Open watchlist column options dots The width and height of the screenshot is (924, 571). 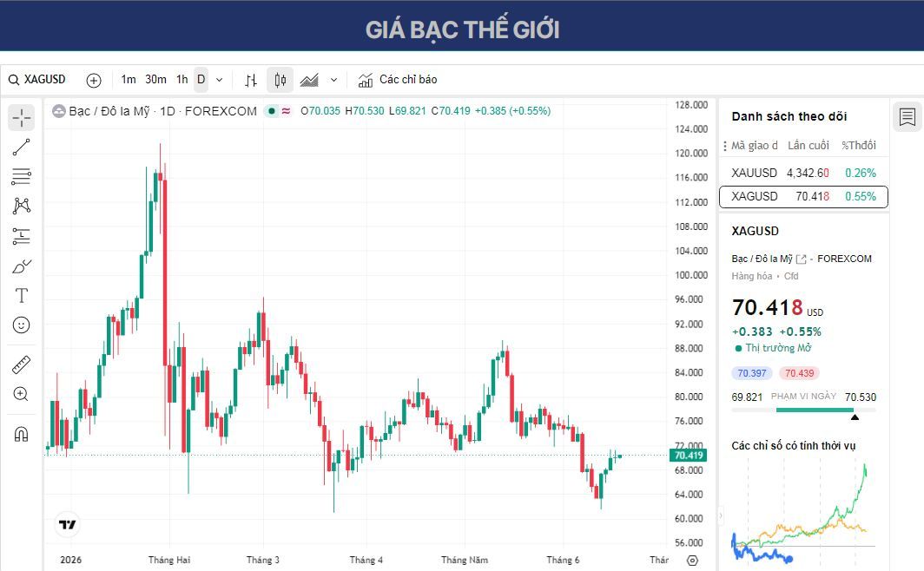click(725, 146)
